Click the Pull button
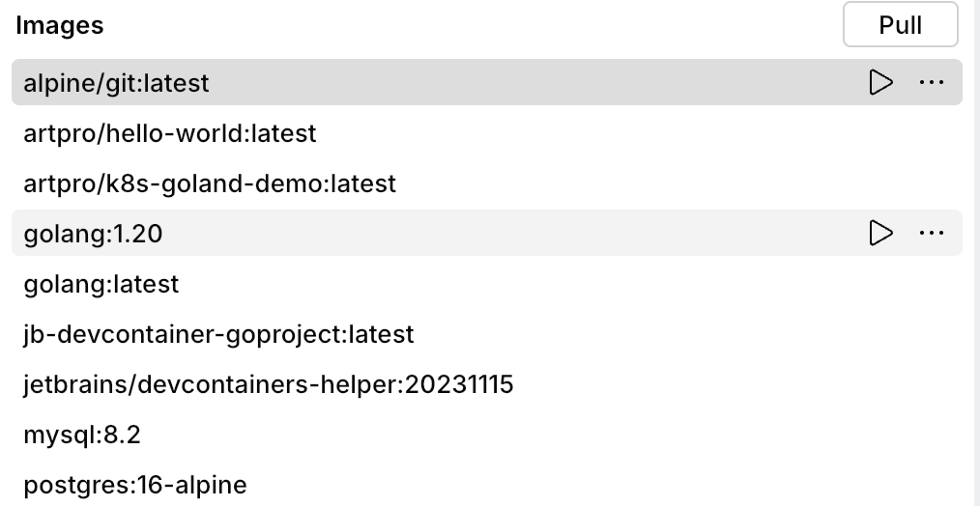The width and height of the screenshot is (980, 506). click(900, 25)
